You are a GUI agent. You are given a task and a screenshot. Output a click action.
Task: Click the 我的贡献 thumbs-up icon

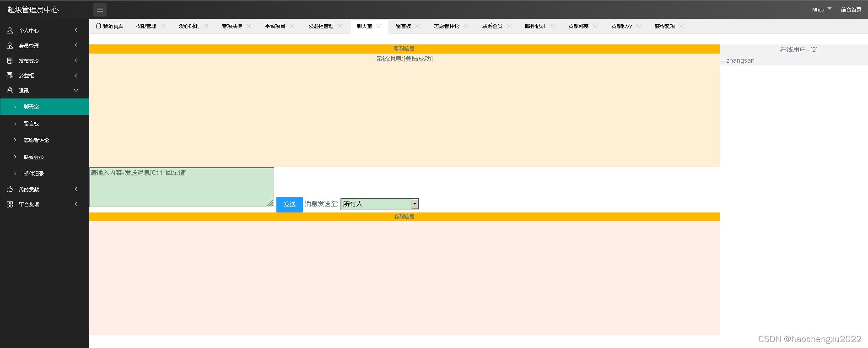pyautogui.click(x=10, y=190)
